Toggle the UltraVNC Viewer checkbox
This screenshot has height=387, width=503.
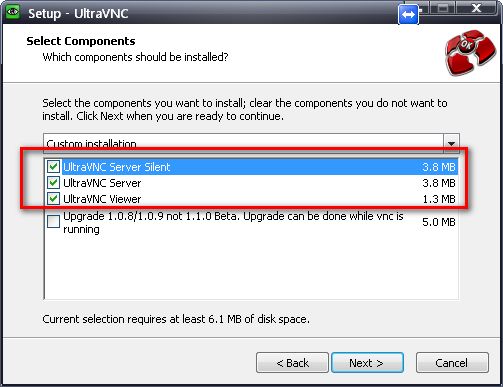point(53,199)
